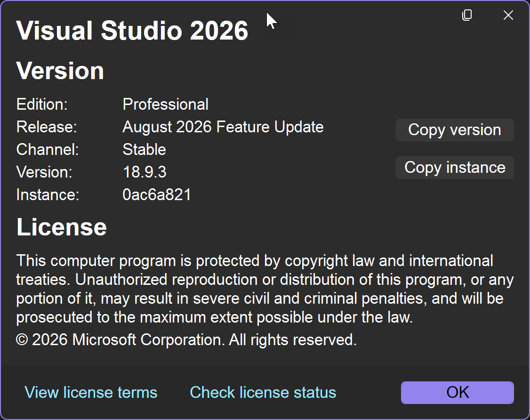Click the copyright law license paragraph
530x420 pixels.
point(265,289)
